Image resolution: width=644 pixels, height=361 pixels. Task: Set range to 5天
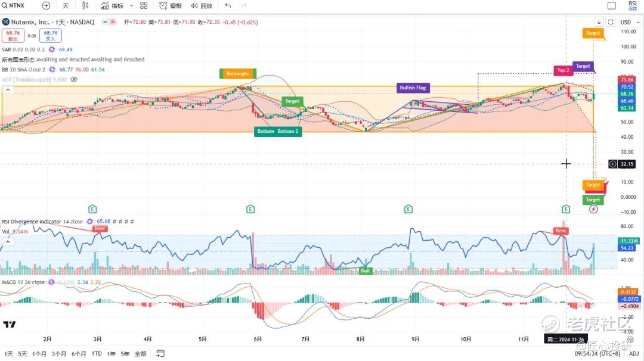click(x=23, y=354)
